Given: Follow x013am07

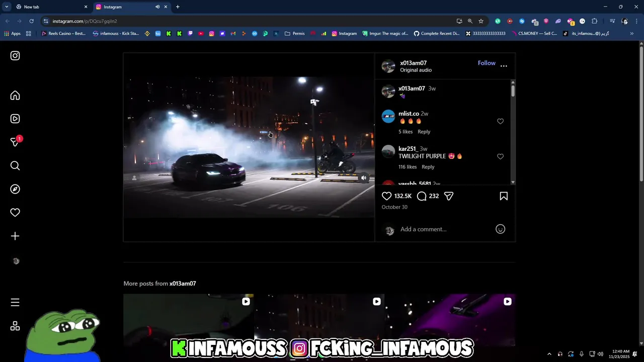Looking at the screenshot, I should point(487,63).
